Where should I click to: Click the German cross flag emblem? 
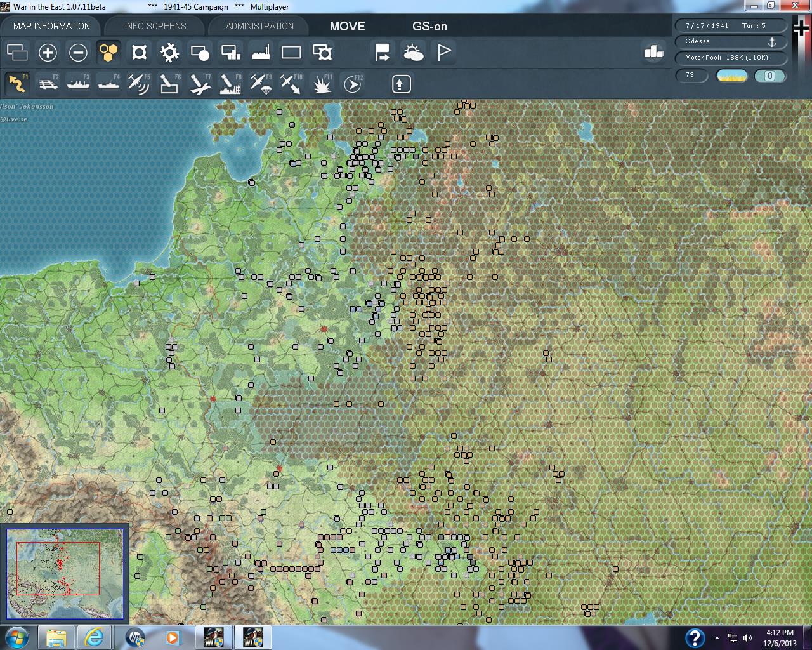click(x=802, y=29)
